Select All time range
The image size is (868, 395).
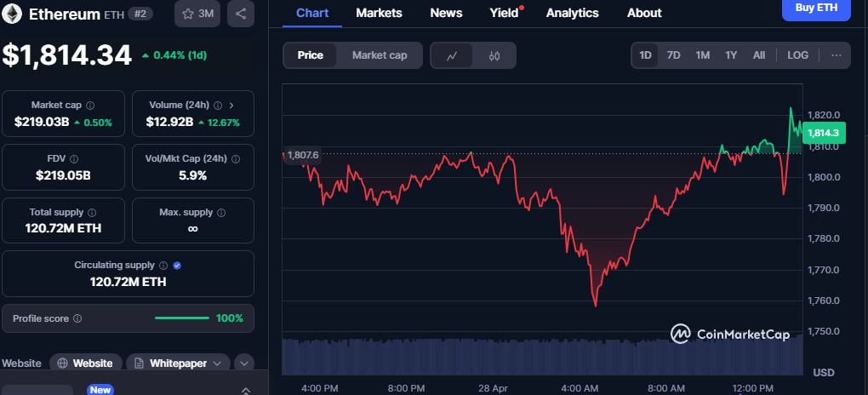coord(759,55)
